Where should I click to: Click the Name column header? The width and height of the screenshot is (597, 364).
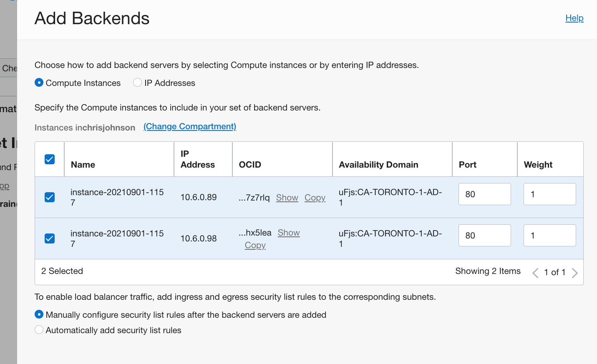(x=83, y=165)
